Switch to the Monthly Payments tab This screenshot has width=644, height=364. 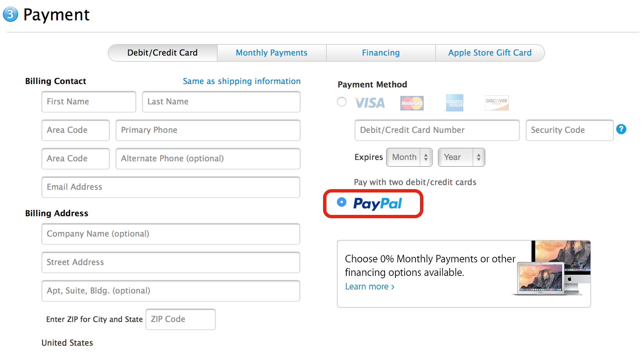tap(271, 53)
